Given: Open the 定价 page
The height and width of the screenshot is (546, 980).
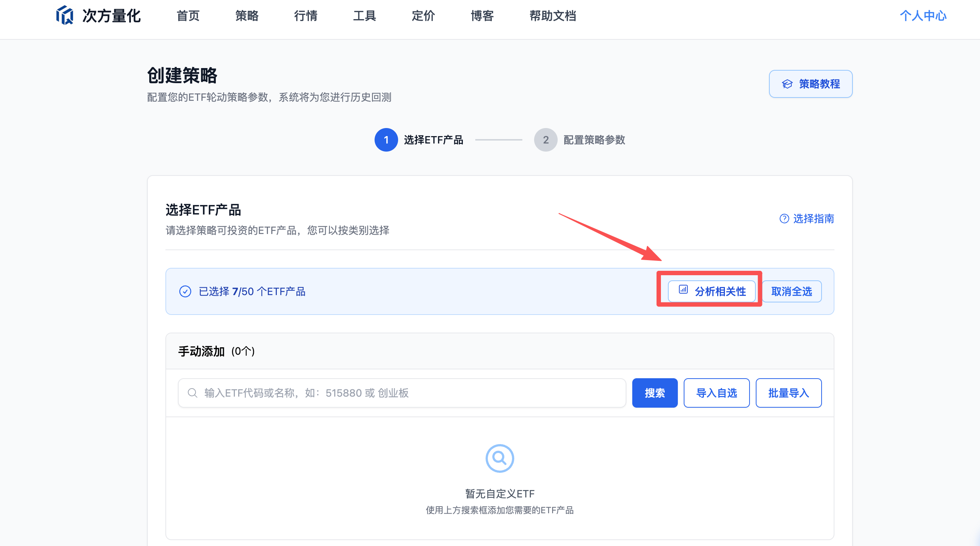Looking at the screenshot, I should (x=423, y=15).
